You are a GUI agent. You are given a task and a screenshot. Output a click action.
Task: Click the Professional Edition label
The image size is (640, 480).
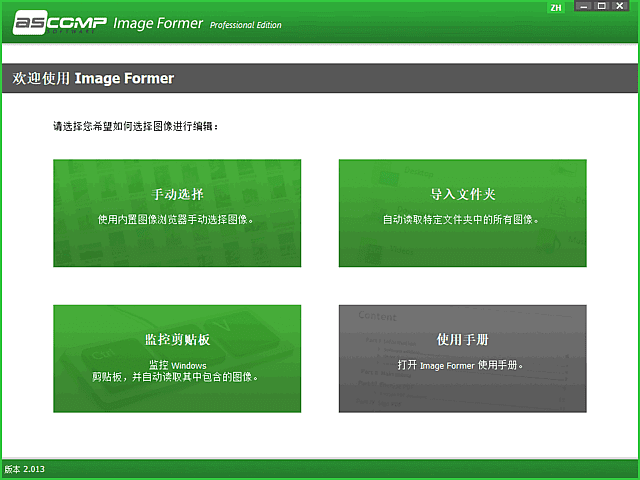246,26
